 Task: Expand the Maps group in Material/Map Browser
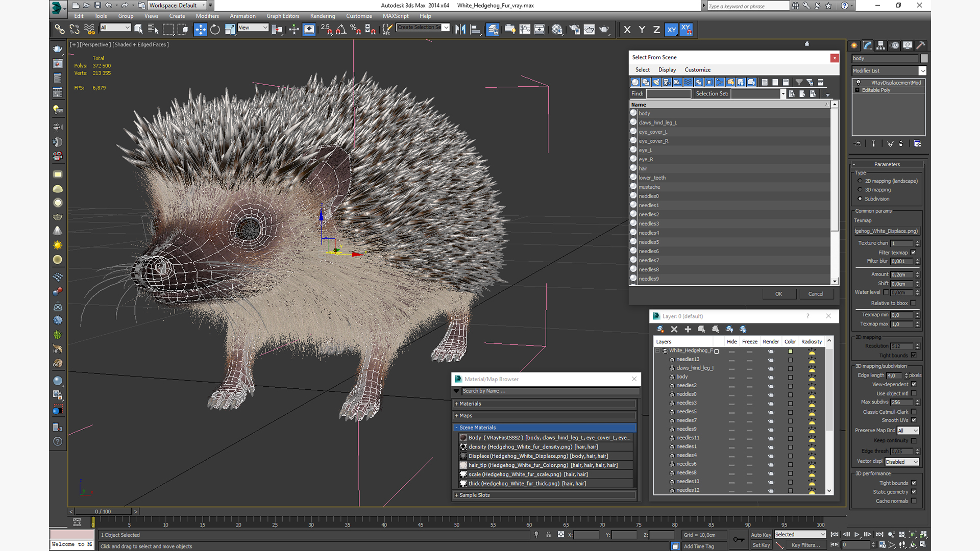pyautogui.click(x=544, y=416)
